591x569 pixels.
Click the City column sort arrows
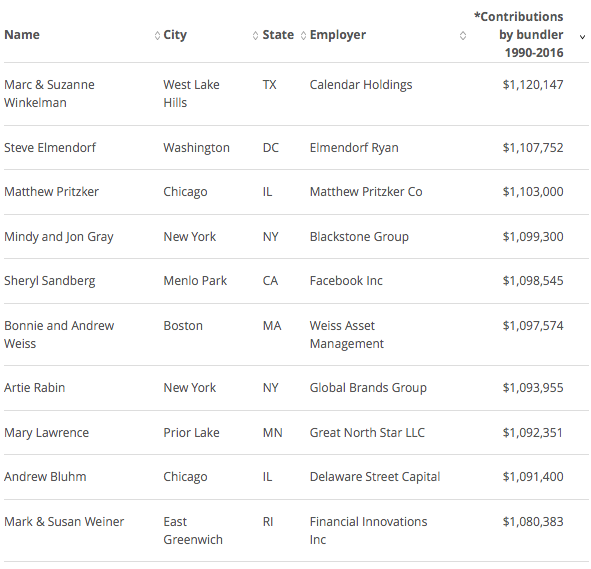click(x=255, y=35)
